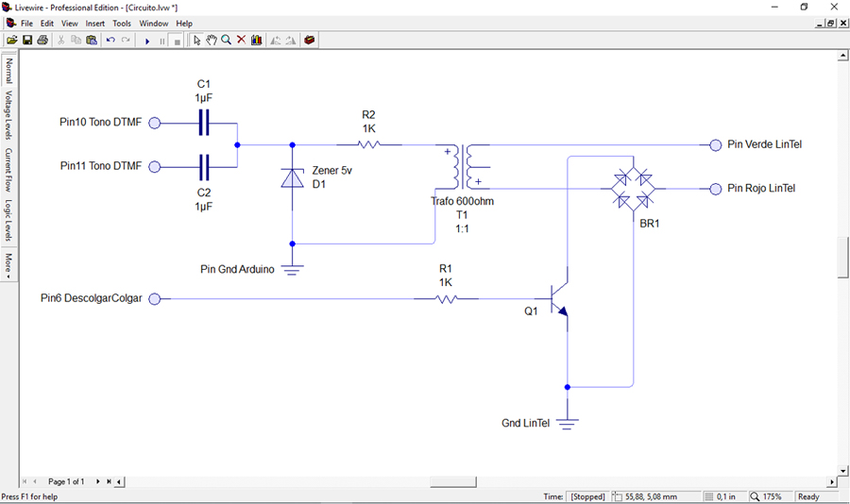Click the Pin Rojo LinTel terminal
The image size is (850, 504).
point(716,189)
